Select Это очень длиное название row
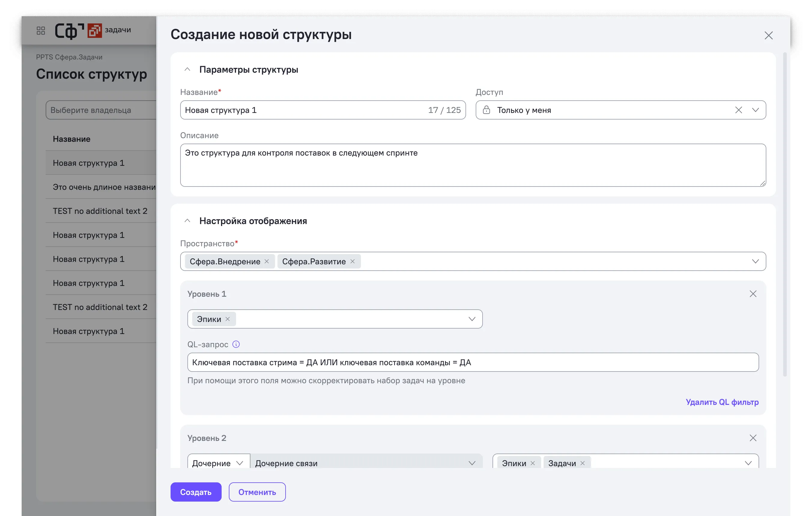 tap(101, 187)
